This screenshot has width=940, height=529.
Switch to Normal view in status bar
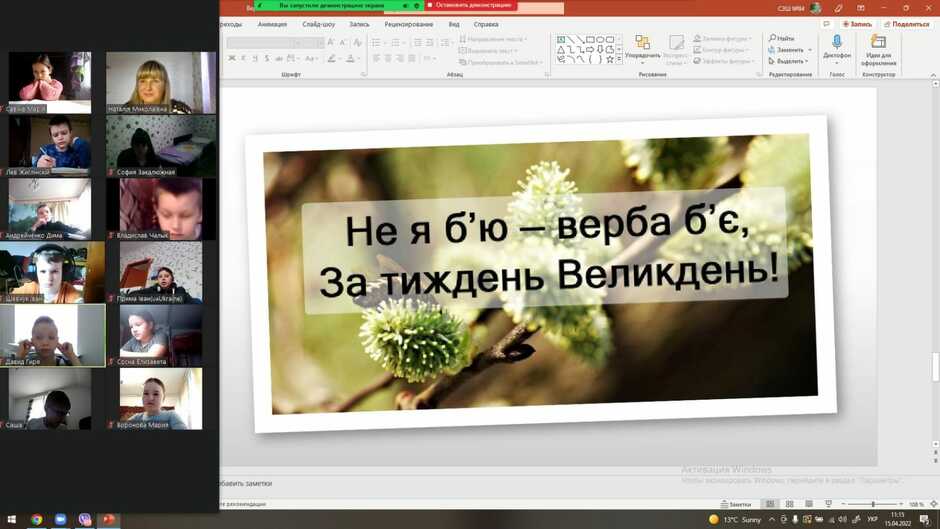pos(770,504)
